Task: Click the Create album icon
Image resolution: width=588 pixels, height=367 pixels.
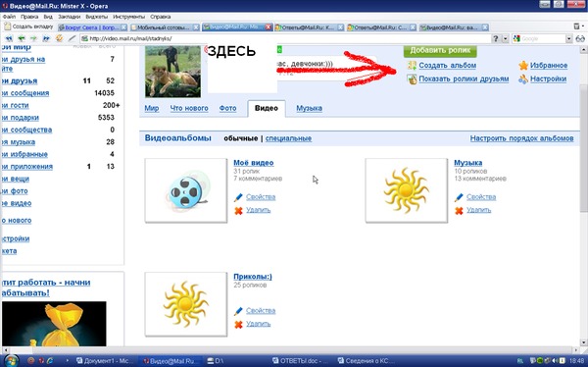Action: (x=412, y=66)
